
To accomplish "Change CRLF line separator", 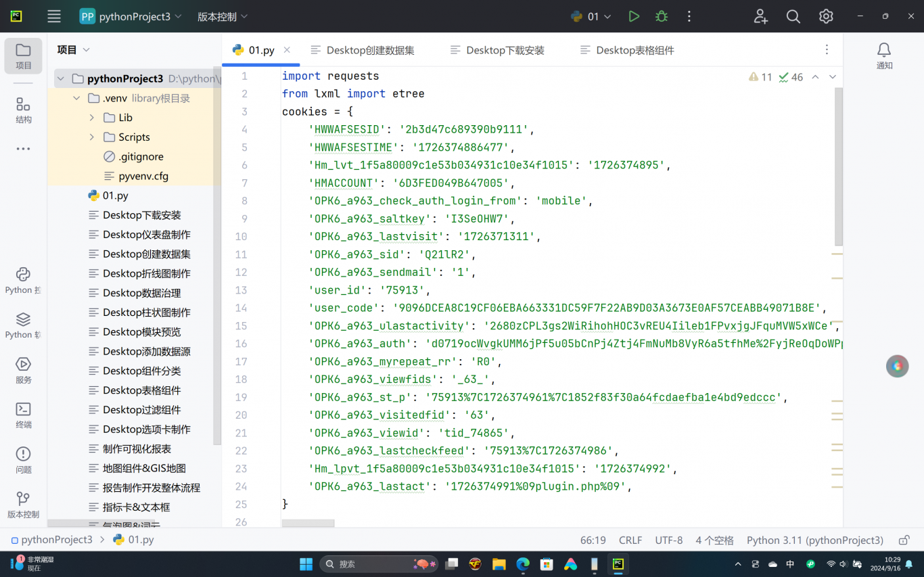I will [630, 540].
